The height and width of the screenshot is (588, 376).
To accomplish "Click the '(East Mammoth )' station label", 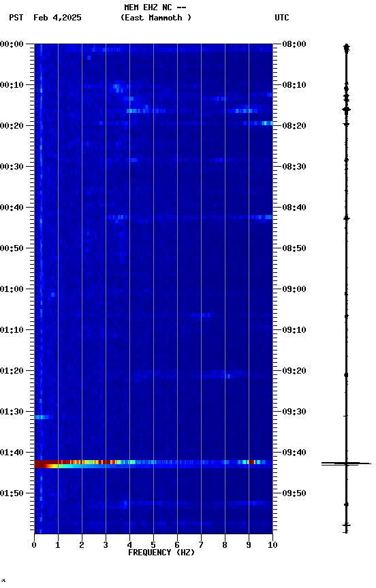I will [156, 18].
